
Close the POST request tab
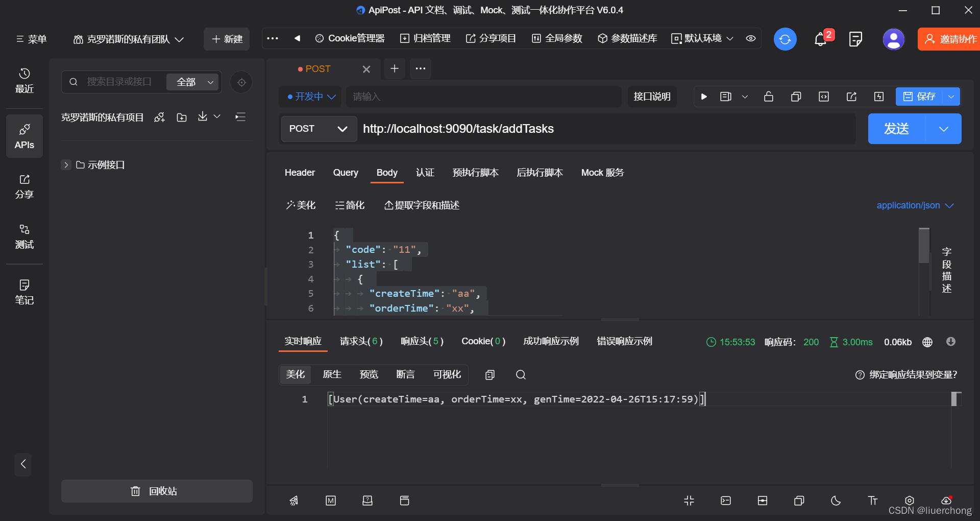point(366,69)
